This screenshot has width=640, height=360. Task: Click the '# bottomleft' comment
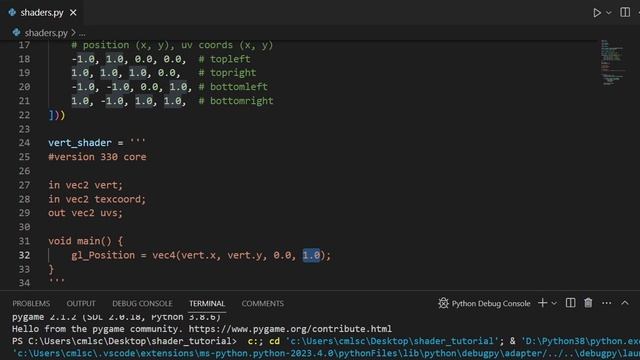tap(233, 87)
